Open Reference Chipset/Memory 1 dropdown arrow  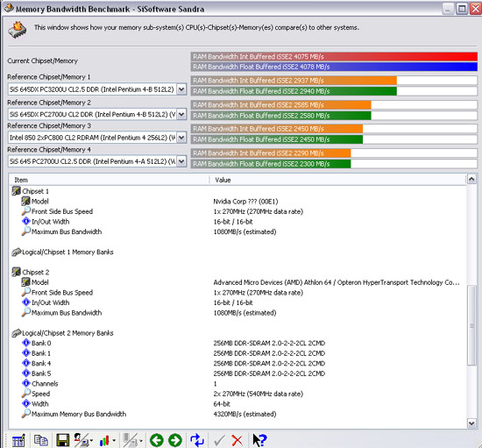coord(181,89)
